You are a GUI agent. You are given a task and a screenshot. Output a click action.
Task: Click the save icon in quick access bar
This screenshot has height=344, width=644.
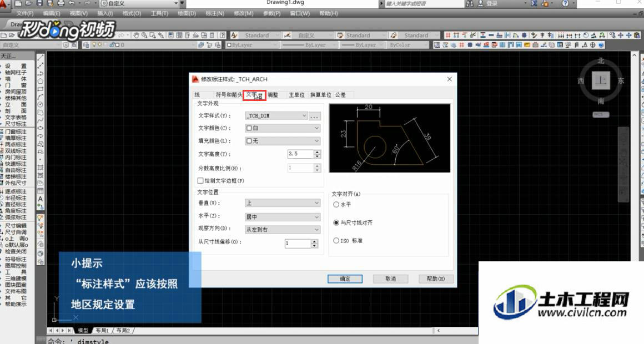[x=39, y=3]
